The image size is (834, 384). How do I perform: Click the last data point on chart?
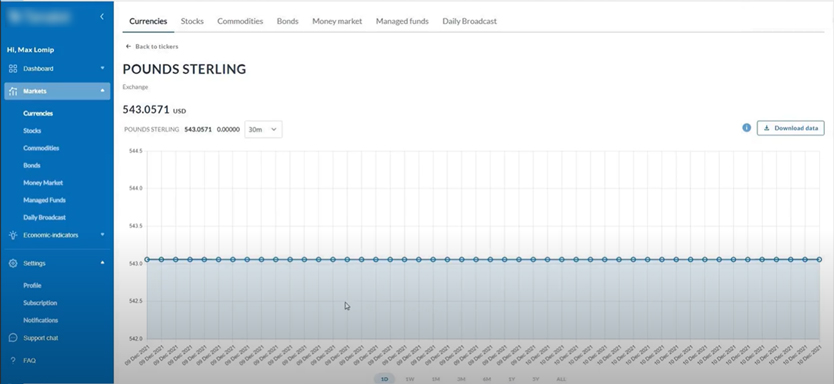[819, 260]
